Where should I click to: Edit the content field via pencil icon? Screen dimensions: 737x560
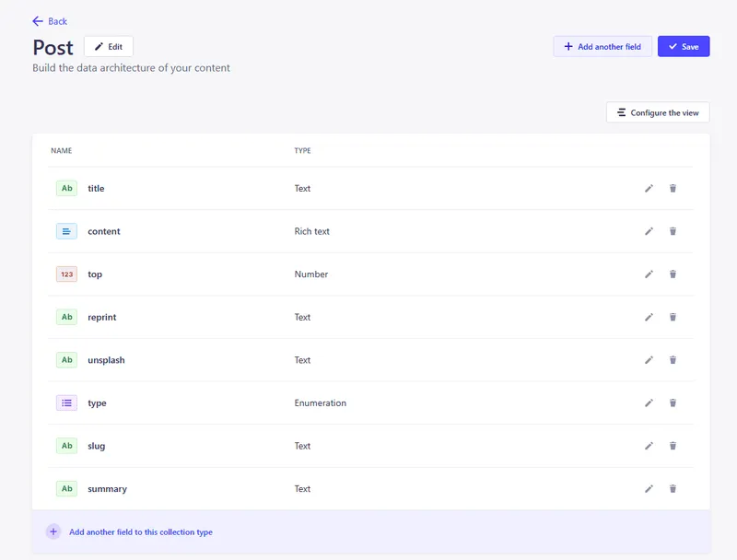coord(649,231)
